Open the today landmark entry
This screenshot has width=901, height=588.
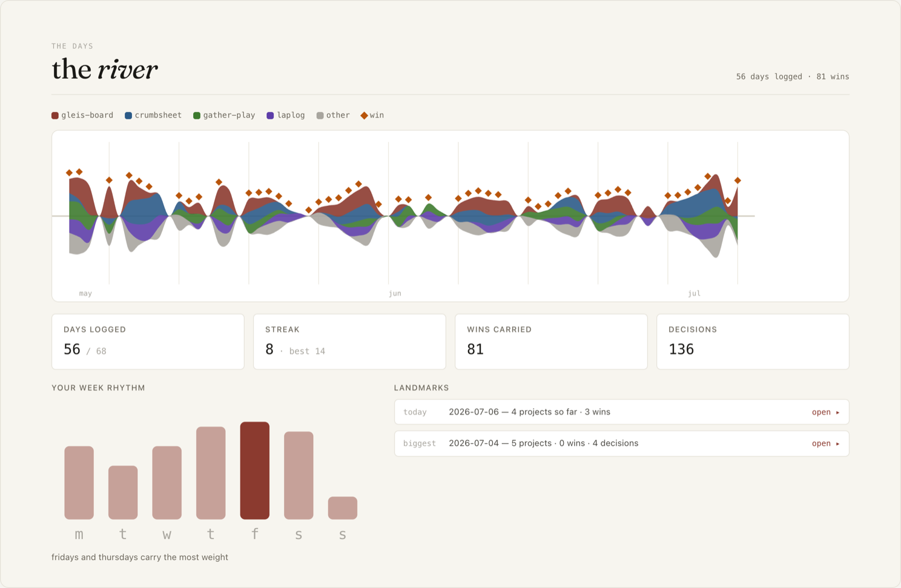pos(621,412)
